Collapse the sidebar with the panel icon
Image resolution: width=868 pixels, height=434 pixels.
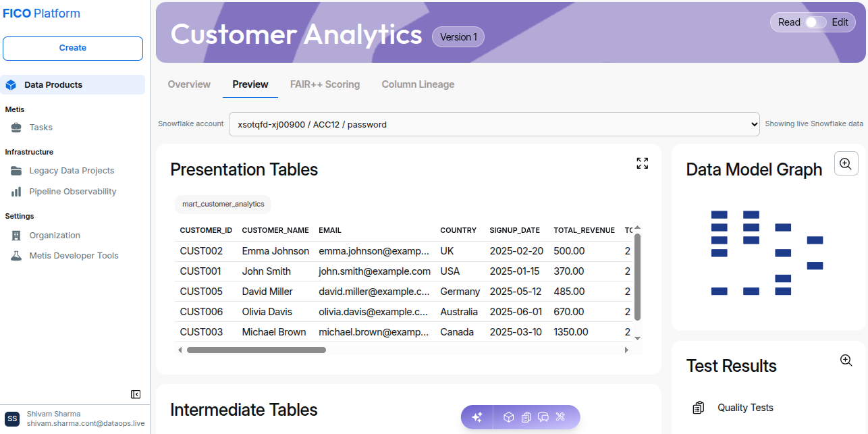click(136, 394)
